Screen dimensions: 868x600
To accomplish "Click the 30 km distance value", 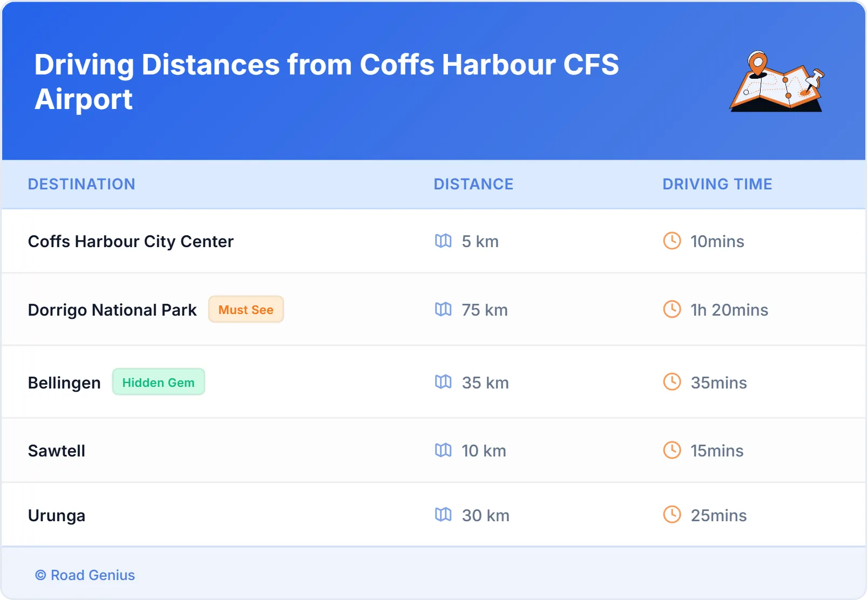I will pos(486,515).
